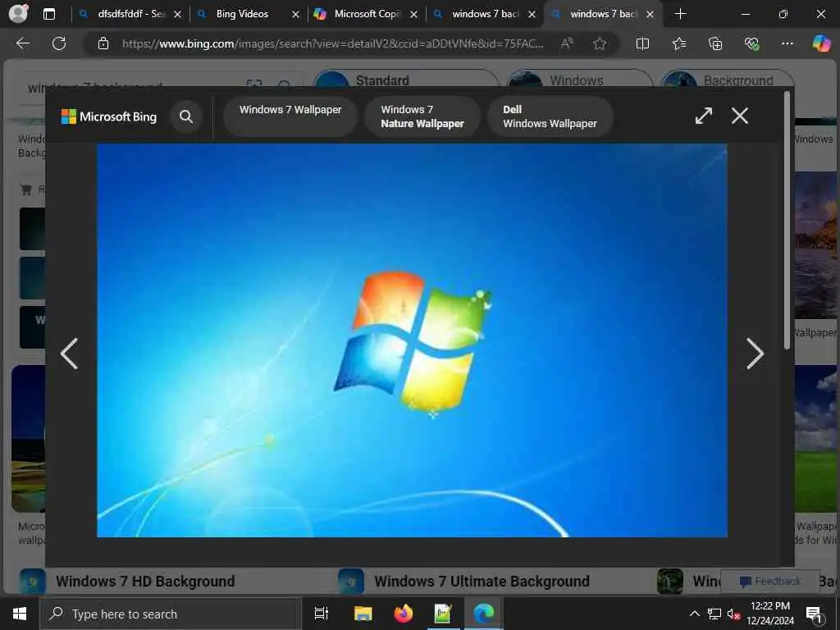Close the Microsoft Copilot tab
Screen dimensions: 840x630
pyautogui.click(x=413, y=15)
